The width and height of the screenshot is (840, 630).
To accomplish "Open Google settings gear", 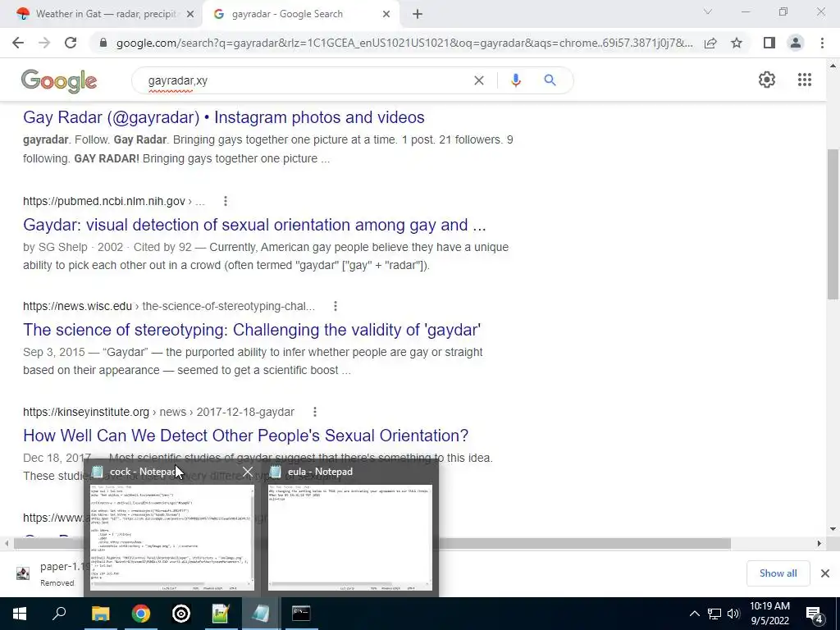I will [767, 80].
